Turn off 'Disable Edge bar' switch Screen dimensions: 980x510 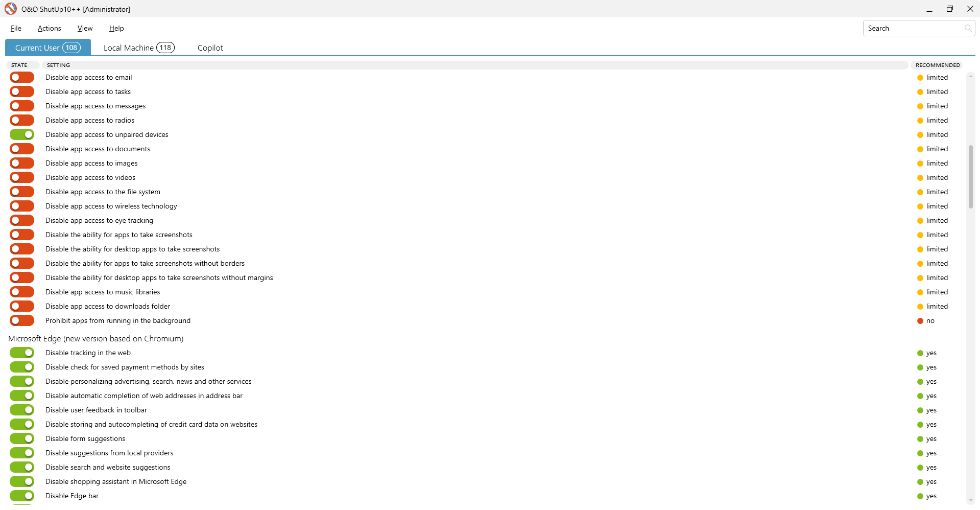click(22, 496)
